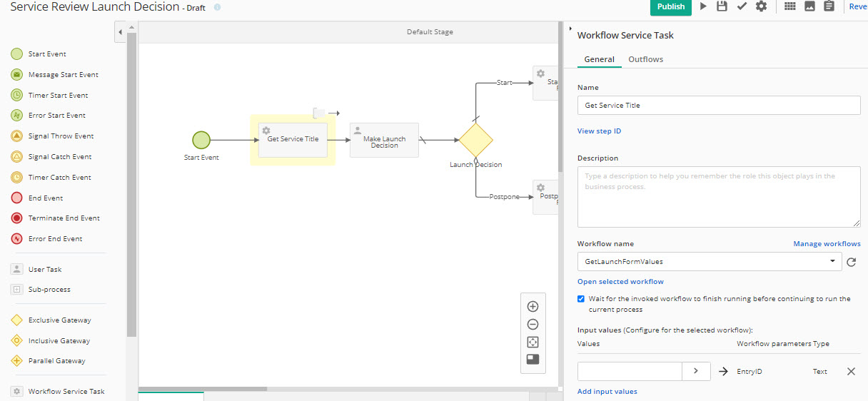Zoom in on the canvas

[x=533, y=307]
